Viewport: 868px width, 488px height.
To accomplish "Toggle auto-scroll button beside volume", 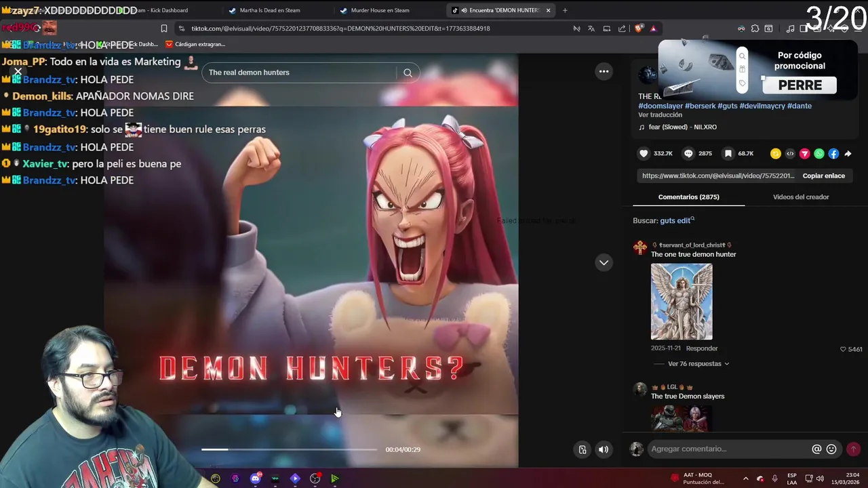I will (x=583, y=449).
